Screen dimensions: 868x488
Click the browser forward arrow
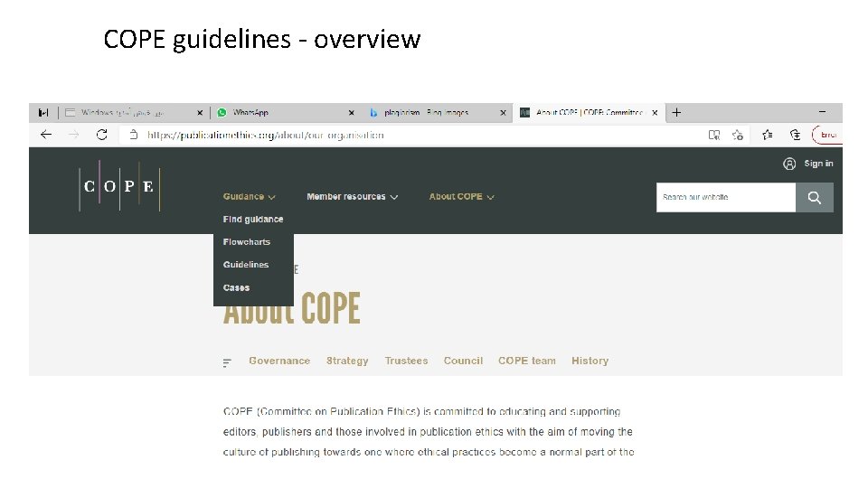[73, 135]
